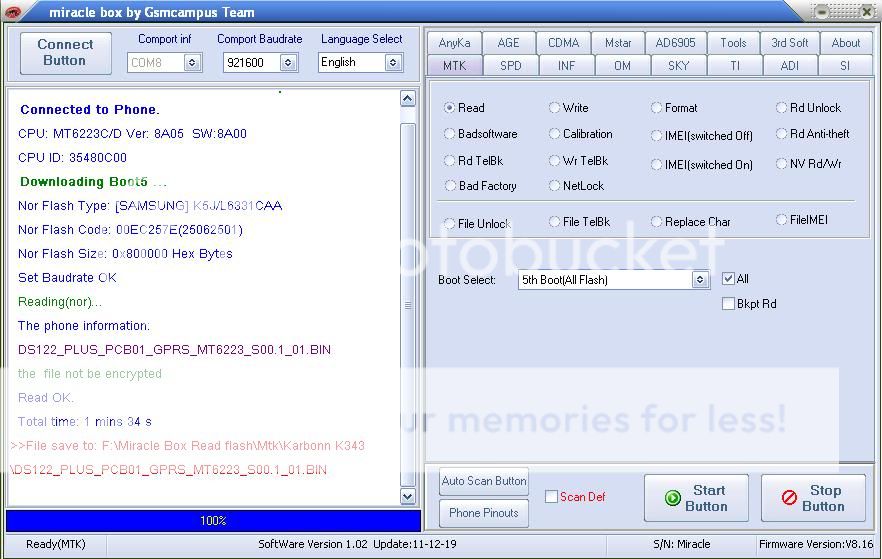Screen dimensions: 882x559
Task: Click the 'Ready(MTK)' status bar text
Action: [56, 544]
